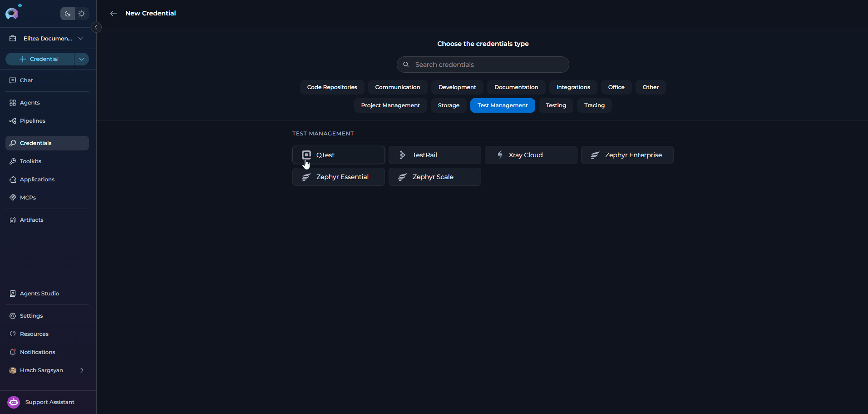This screenshot has width=868, height=414.
Task: Filter by Office category
Action: [x=616, y=87]
